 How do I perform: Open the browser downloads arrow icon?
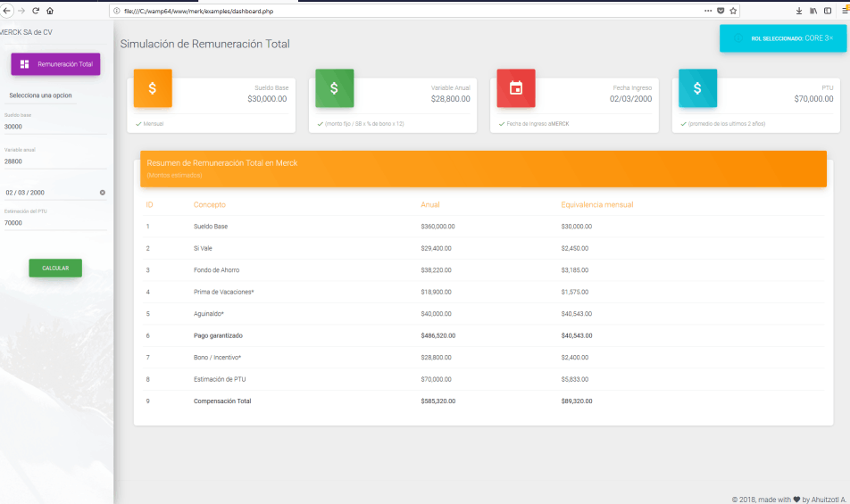(x=799, y=11)
